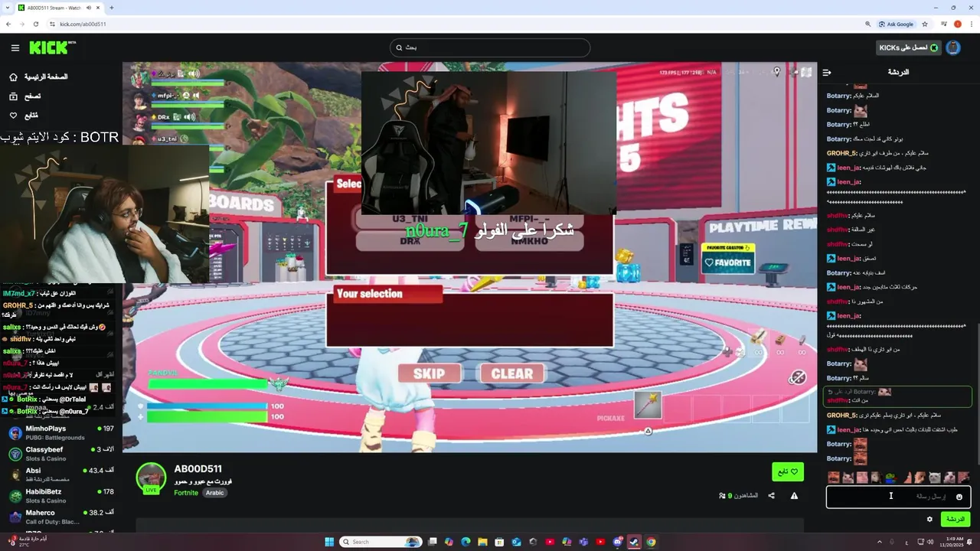Image resolution: width=980 pixels, height=551 pixels.
Task: Click the Arabic language tag
Action: [x=214, y=493]
